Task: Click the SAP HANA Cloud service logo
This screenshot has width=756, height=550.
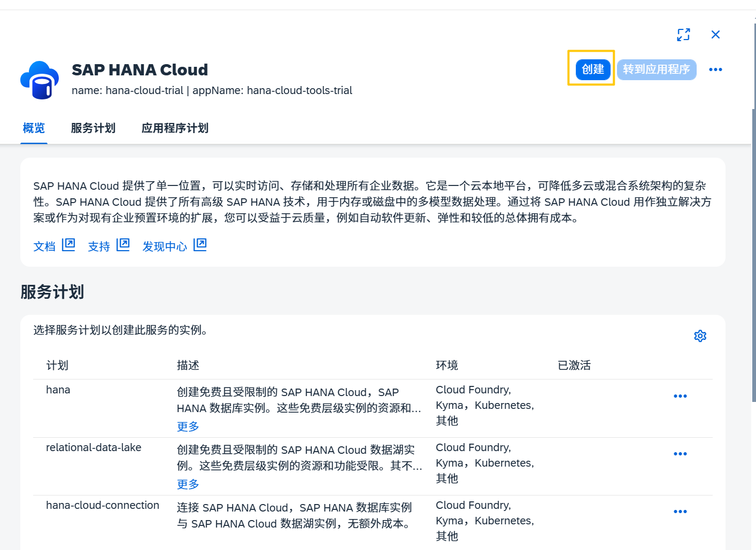Action: [40, 80]
